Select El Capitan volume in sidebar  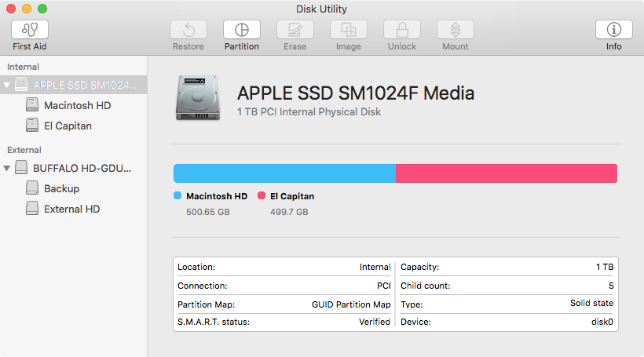click(x=68, y=126)
